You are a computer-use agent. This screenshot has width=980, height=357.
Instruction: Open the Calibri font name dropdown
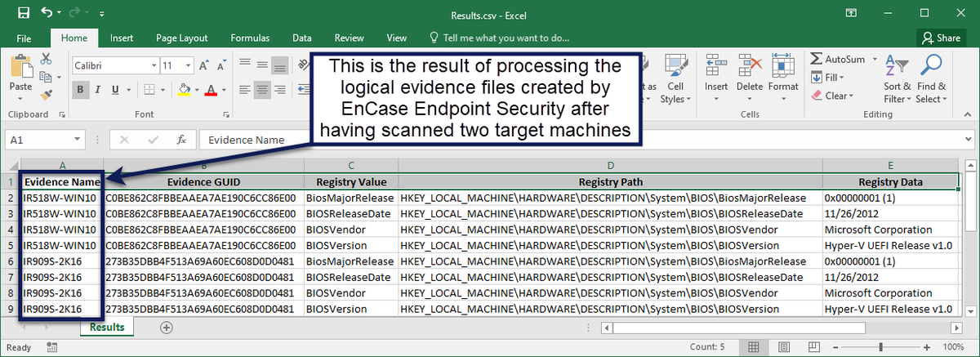coord(153,65)
